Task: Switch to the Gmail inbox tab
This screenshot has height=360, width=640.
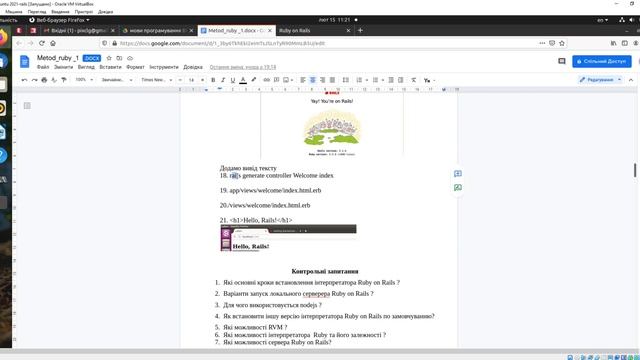Action: pyautogui.click(x=78, y=31)
